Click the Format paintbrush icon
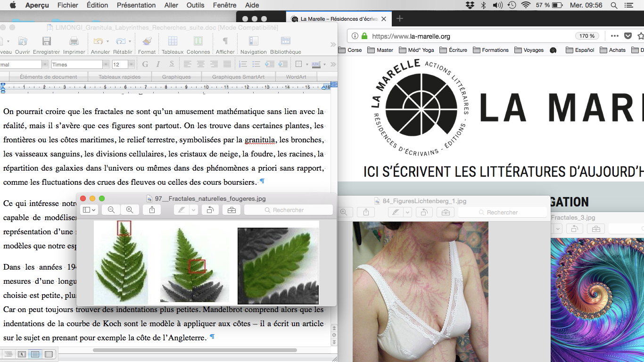Screen dimensions: 644x362 147,41
